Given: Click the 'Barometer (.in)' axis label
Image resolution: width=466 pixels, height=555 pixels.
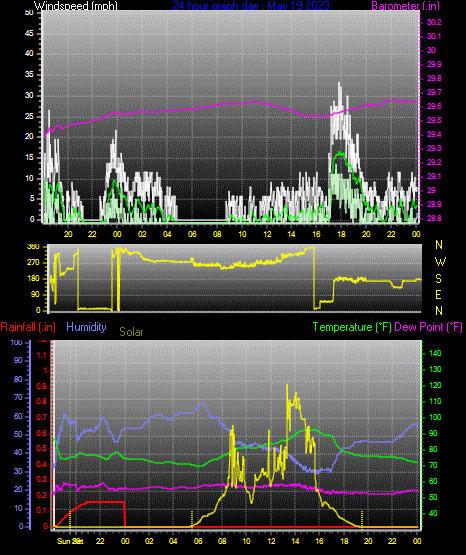Looking at the screenshot, I should (x=405, y=5).
